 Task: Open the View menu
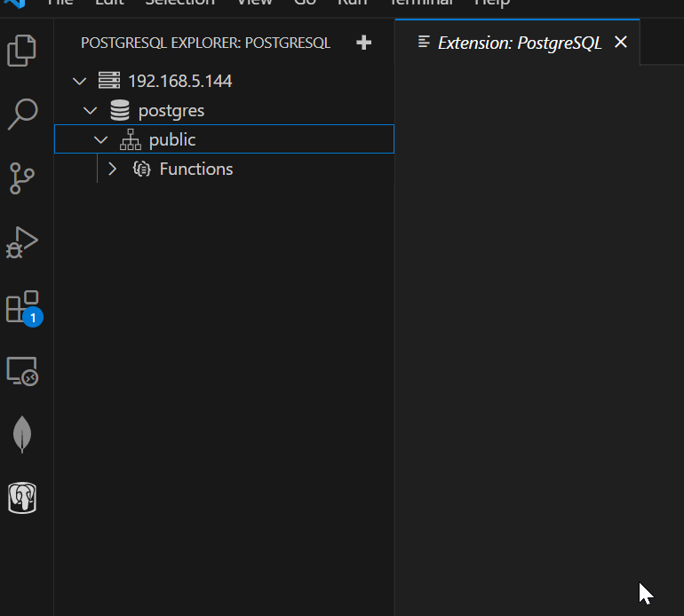point(255,3)
